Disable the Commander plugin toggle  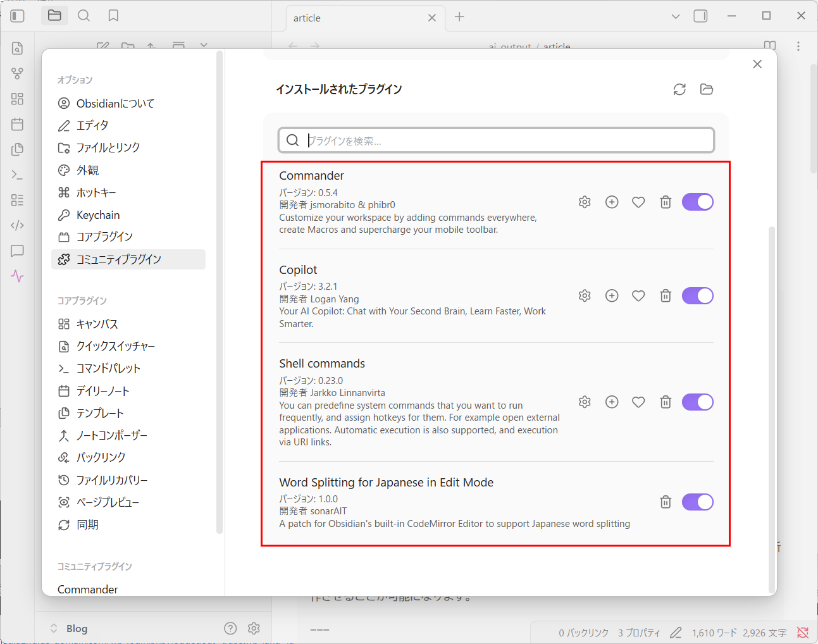(x=697, y=202)
